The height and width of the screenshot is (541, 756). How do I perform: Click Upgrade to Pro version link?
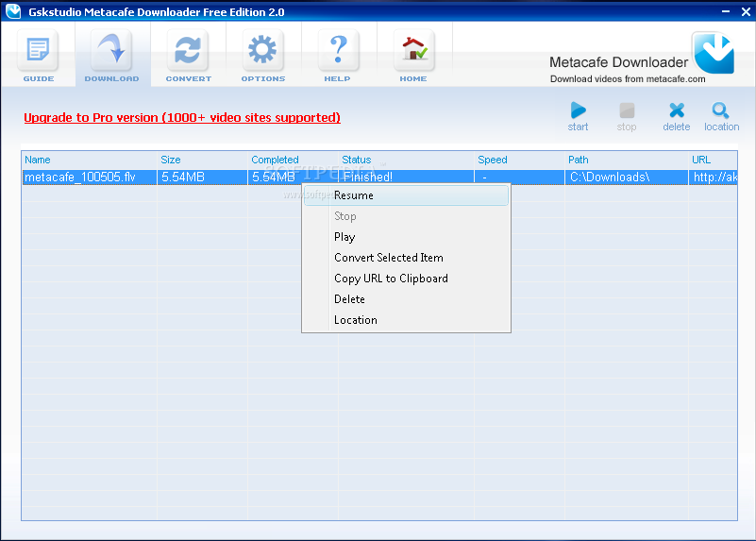(x=182, y=118)
